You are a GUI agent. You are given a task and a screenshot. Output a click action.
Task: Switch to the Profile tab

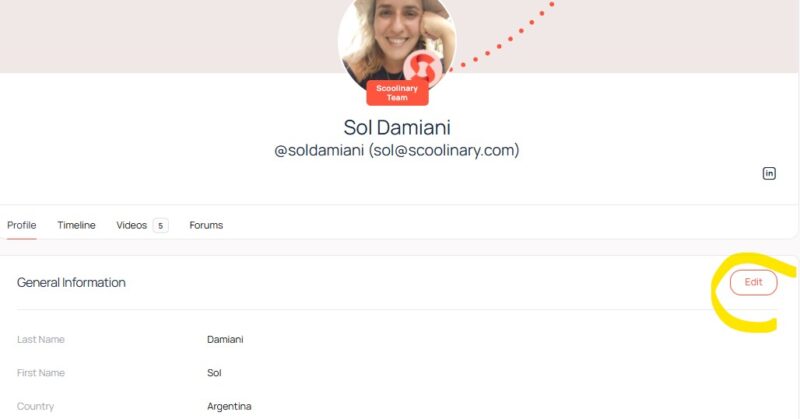tap(21, 225)
